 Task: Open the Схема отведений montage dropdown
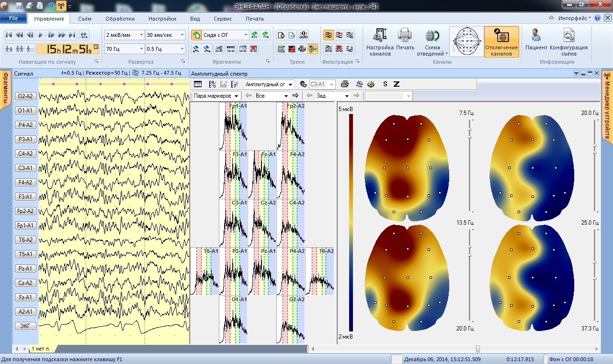point(432,43)
